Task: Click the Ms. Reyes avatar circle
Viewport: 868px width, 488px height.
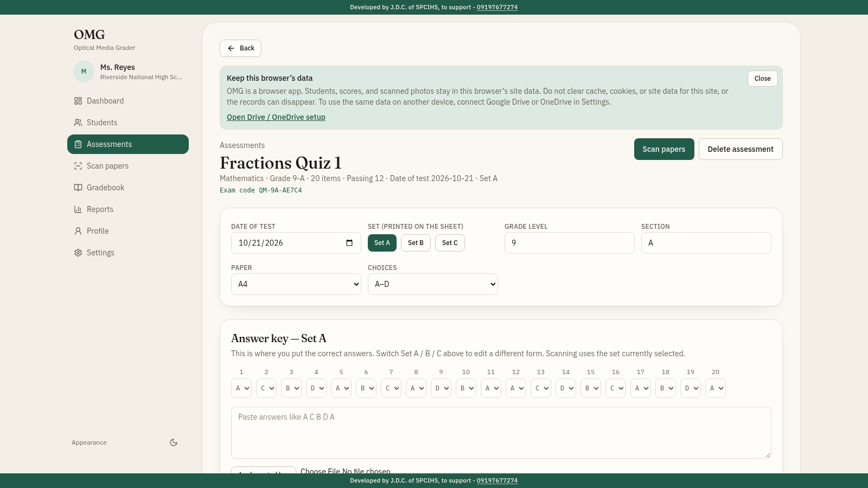Action: click(x=84, y=72)
